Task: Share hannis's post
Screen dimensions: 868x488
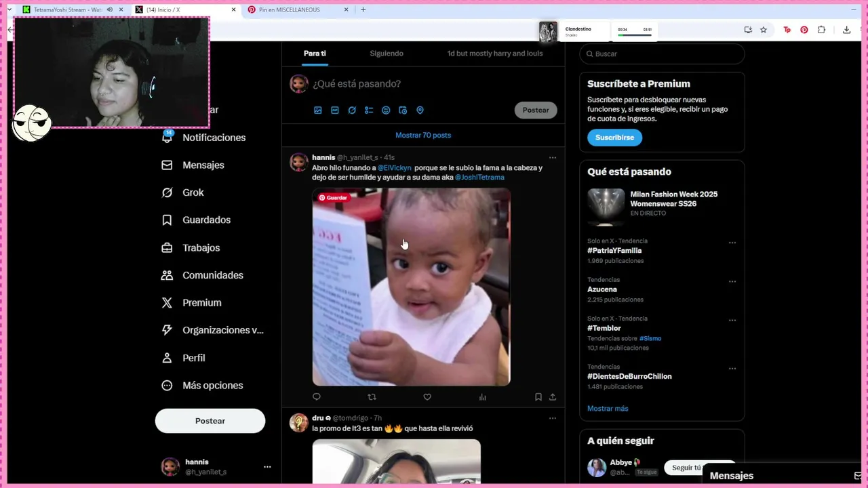Action: pyautogui.click(x=553, y=397)
